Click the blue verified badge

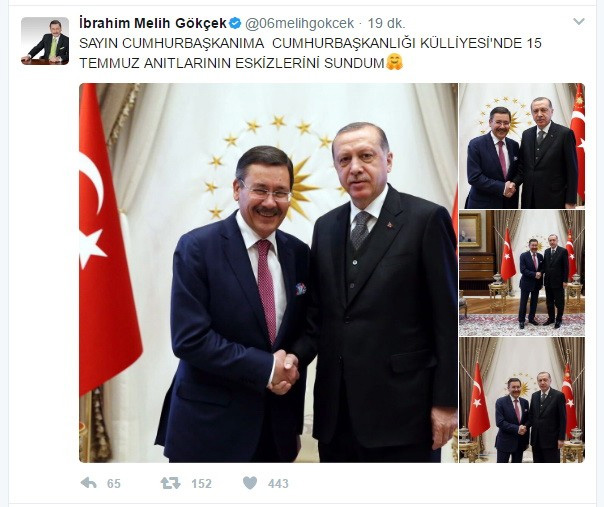click(235, 24)
